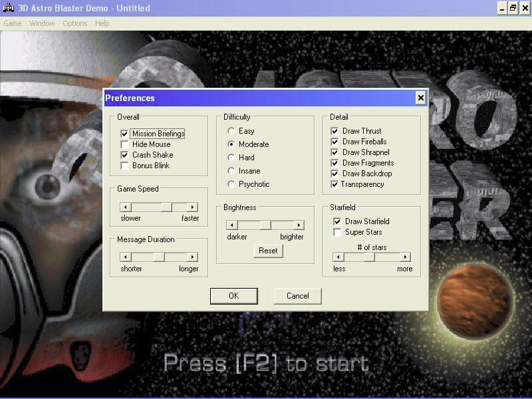Open the Game menu
Viewport: 532px width, 399px height.
[13, 23]
